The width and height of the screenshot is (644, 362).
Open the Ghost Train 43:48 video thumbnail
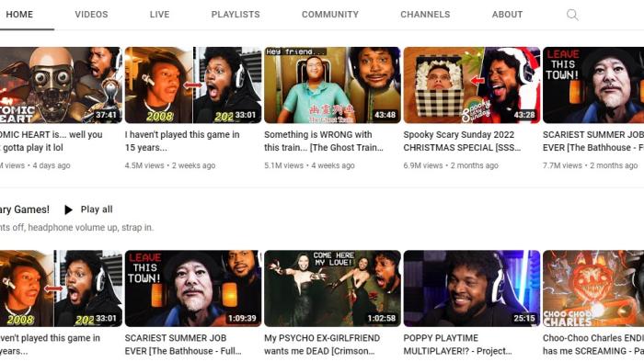[x=332, y=85]
